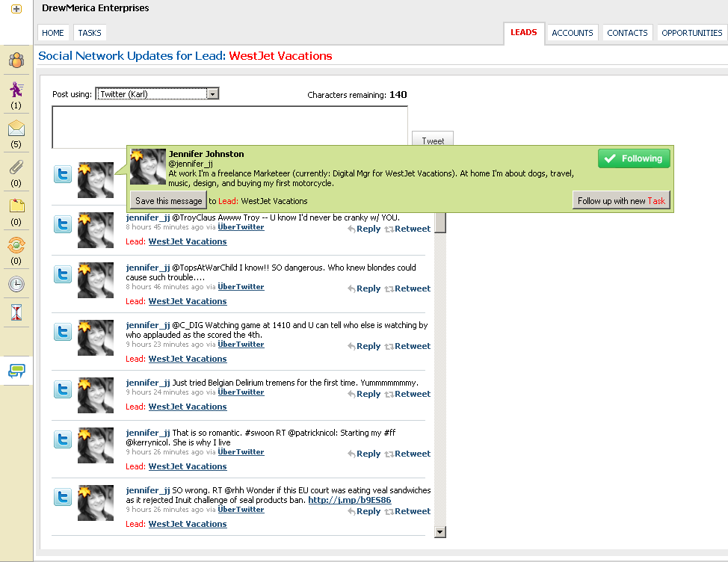Image resolution: width=728 pixels, height=562 pixels.
Task: Switch to the CONTACTS tab
Action: click(627, 33)
